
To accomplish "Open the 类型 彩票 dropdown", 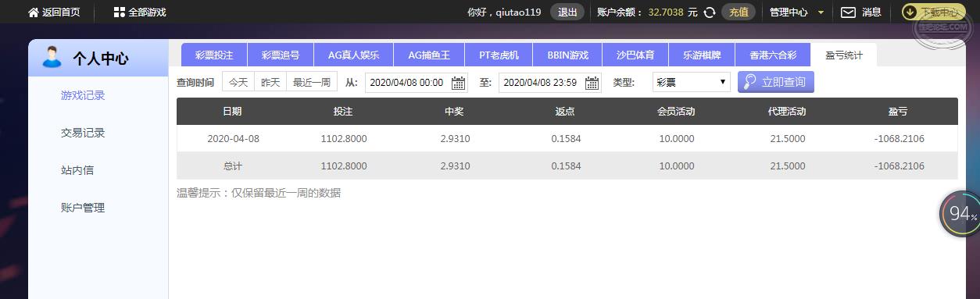I will [x=691, y=83].
